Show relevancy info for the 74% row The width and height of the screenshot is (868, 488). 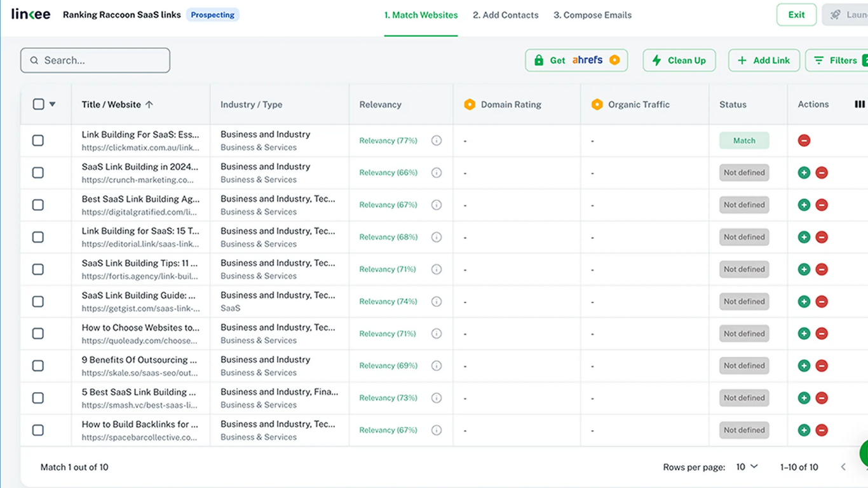[x=437, y=302]
